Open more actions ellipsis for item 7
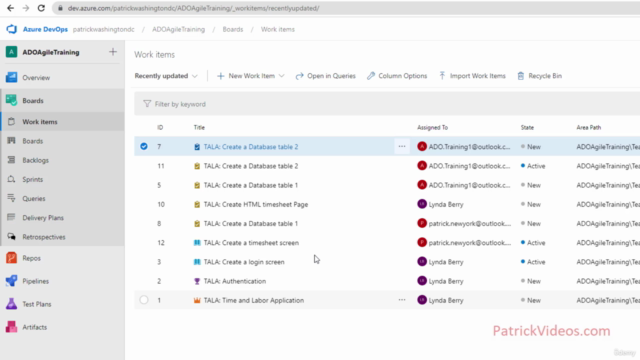 click(x=402, y=146)
